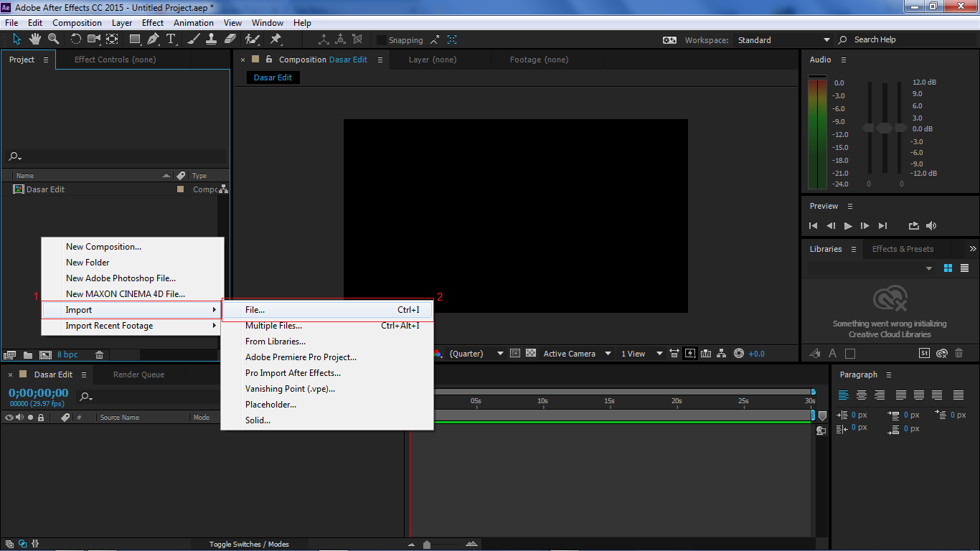Choose File... from the Import submenu

pyautogui.click(x=327, y=310)
